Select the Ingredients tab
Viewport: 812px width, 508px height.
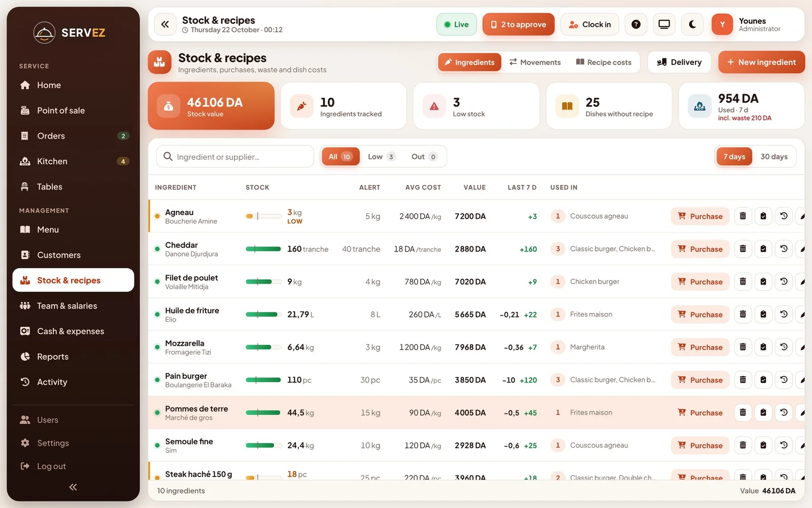469,62
